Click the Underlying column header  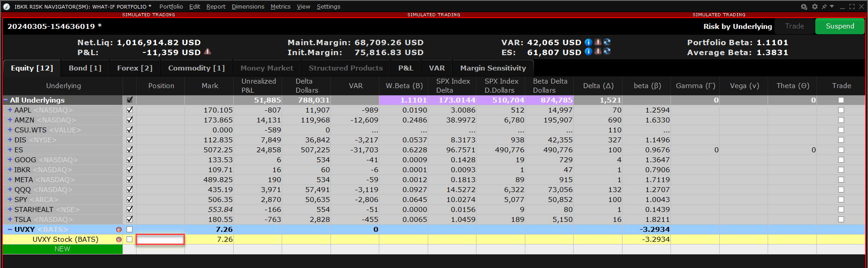coord(63,85)
